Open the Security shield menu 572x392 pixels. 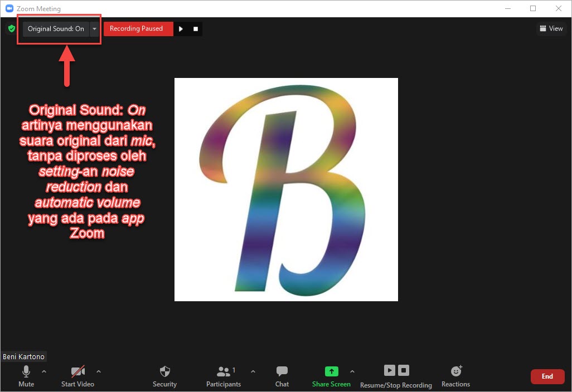tap(164, 376)
